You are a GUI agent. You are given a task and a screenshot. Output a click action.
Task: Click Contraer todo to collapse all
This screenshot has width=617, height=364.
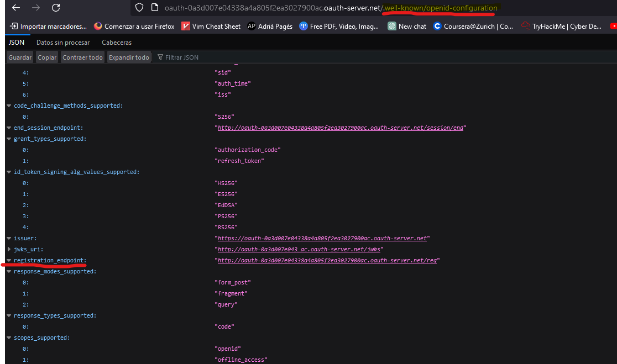click(x=82, y=57)
